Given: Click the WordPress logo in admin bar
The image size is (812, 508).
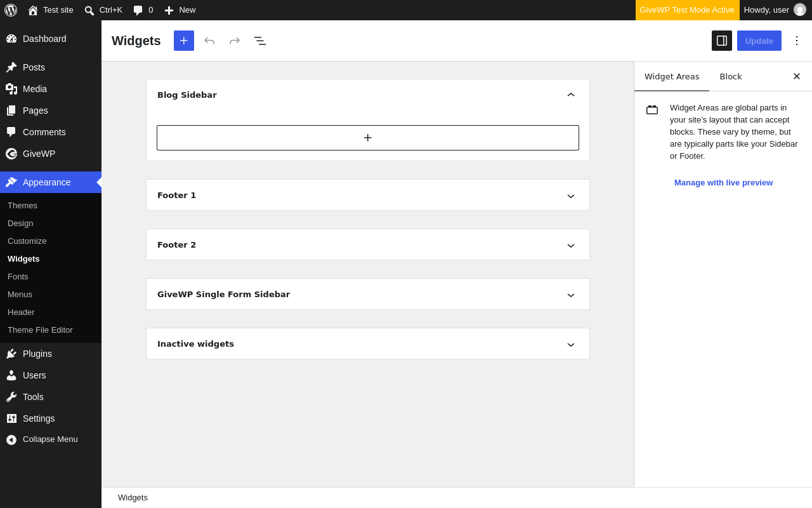Looking at the screenshot, I should 11,10.
